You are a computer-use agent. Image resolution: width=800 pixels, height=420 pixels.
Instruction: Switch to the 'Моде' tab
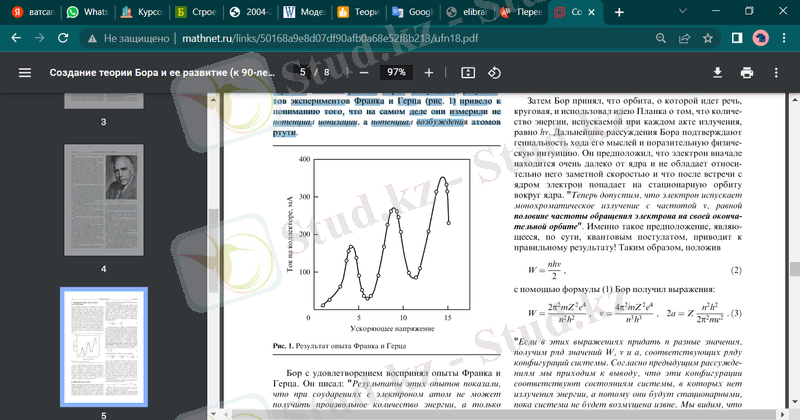304,12
